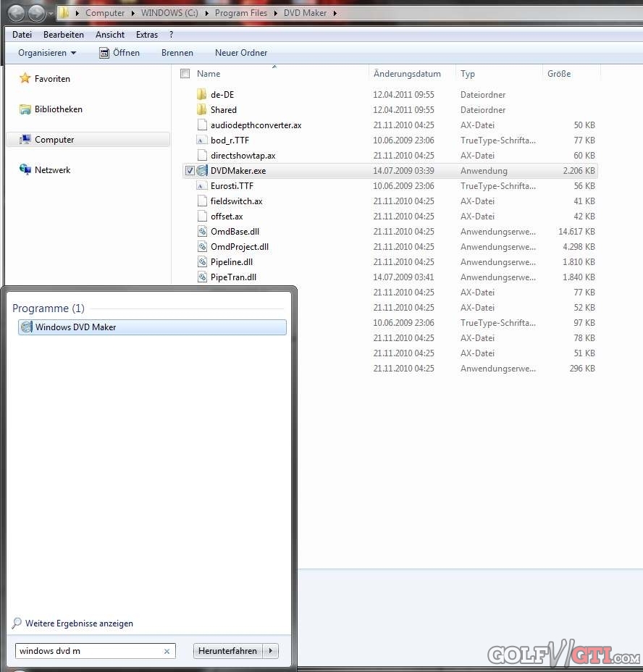Click the folder icon in address bar
Screen dimensions: 643x672
point(64,13)
